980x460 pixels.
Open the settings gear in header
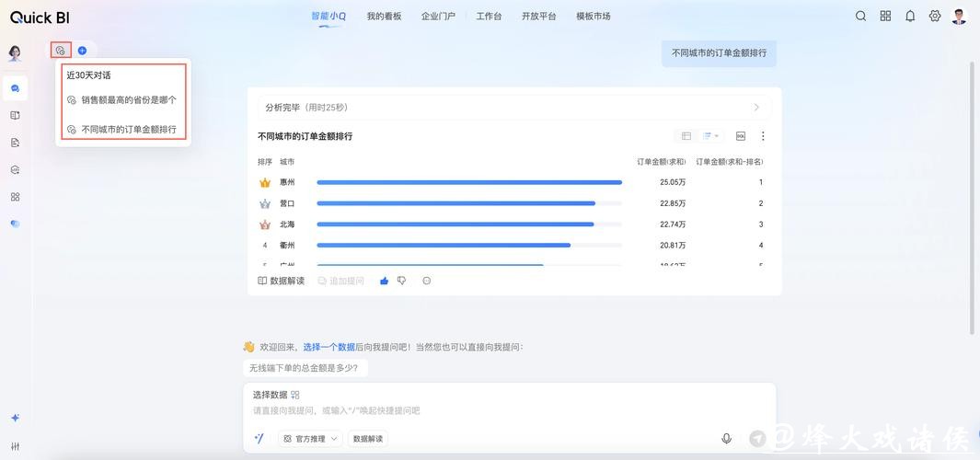(x=935, y=16)
